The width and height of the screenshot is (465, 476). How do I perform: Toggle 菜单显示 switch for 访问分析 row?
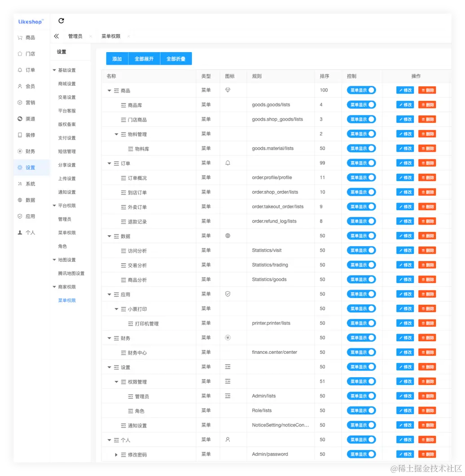click(x=361, y=251)
